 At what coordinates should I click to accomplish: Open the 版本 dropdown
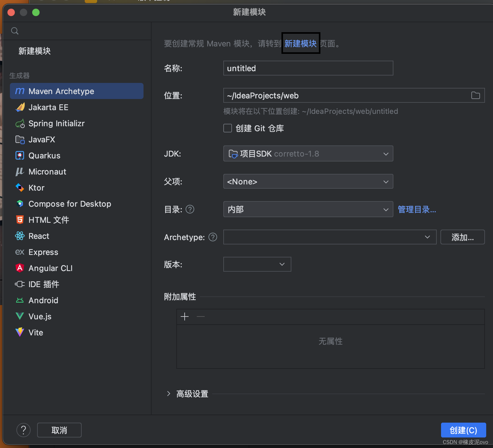pos(257,264)
